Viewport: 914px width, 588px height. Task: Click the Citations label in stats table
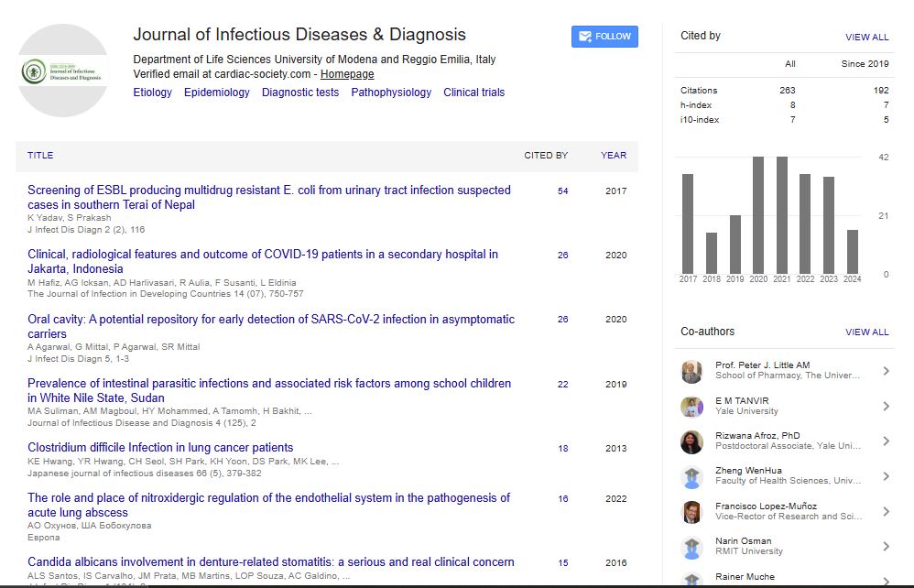(699, 91)
